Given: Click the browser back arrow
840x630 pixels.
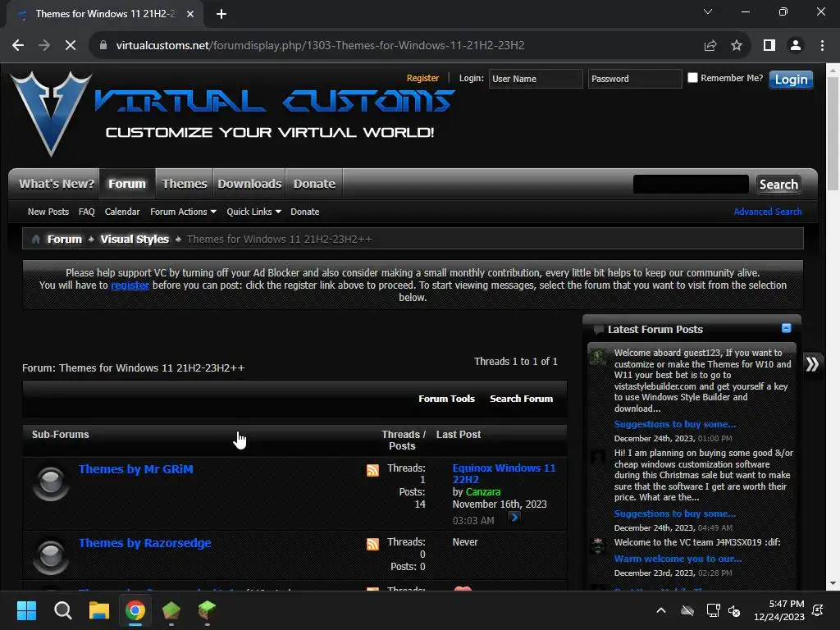Looking at the screenshot, I should (x=18, y=46).
